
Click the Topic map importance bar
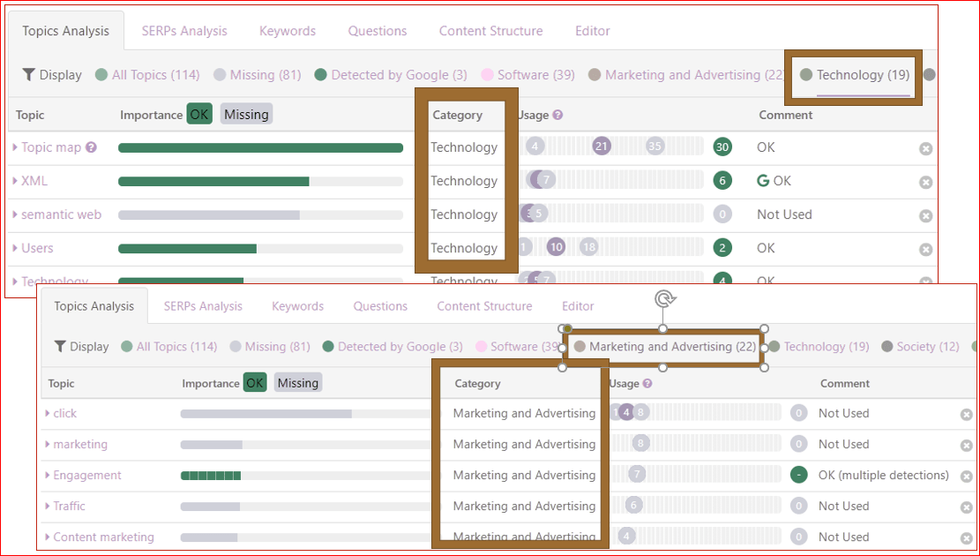[260, 147]
